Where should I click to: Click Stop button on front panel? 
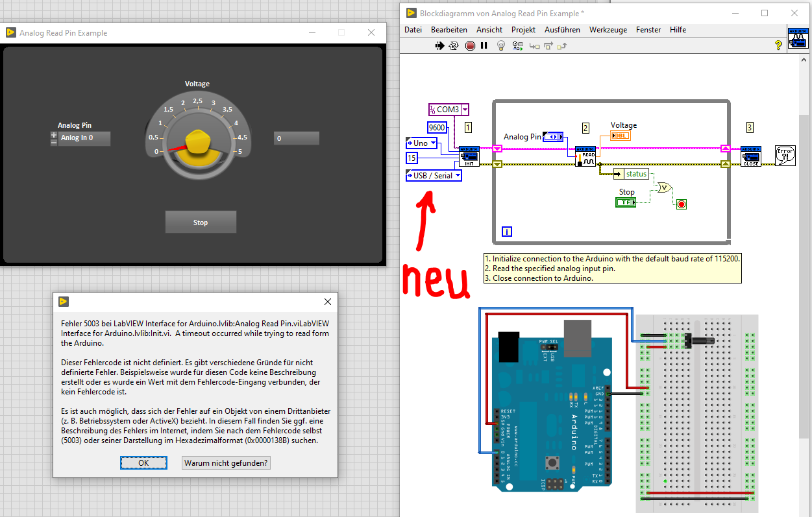(x=201, y=222)
